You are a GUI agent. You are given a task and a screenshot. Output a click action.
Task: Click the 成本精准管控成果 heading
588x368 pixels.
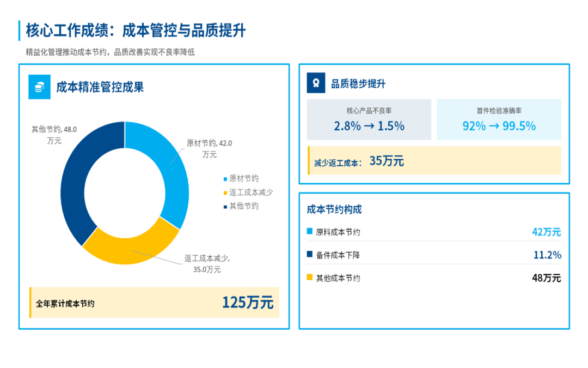coord(100,87)
